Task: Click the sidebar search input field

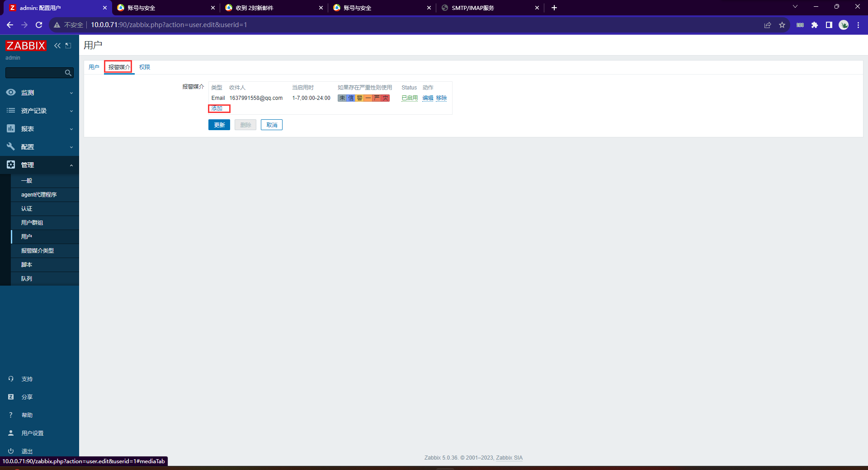Action: [35, 73]
